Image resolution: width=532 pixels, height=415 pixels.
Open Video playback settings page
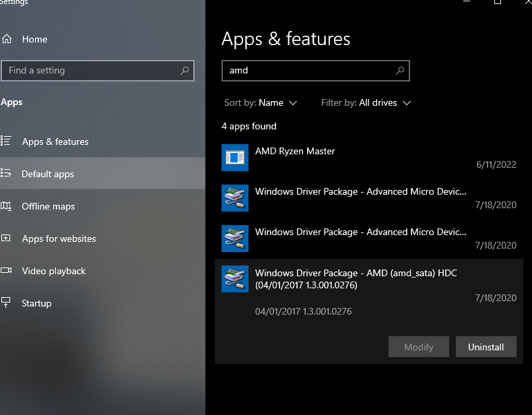[102, 271]
